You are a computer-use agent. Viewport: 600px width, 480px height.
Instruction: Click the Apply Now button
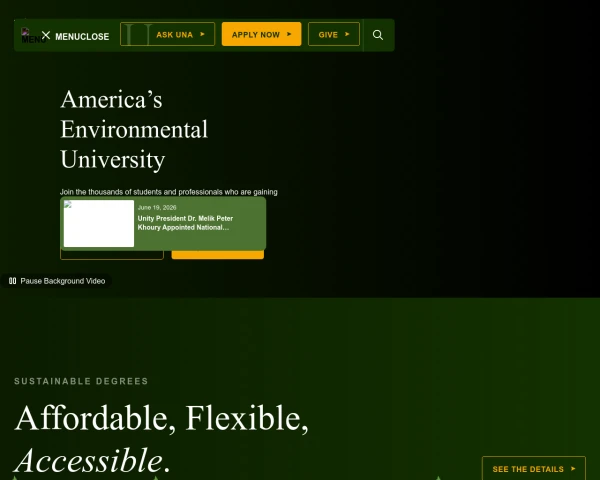(x=261, y=34)
